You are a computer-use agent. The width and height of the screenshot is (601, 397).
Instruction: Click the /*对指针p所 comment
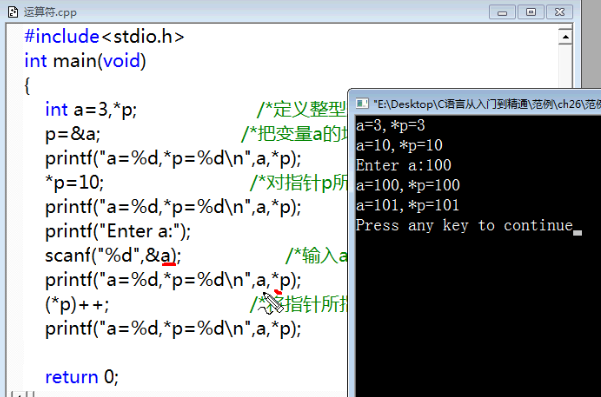click(299, 182)
